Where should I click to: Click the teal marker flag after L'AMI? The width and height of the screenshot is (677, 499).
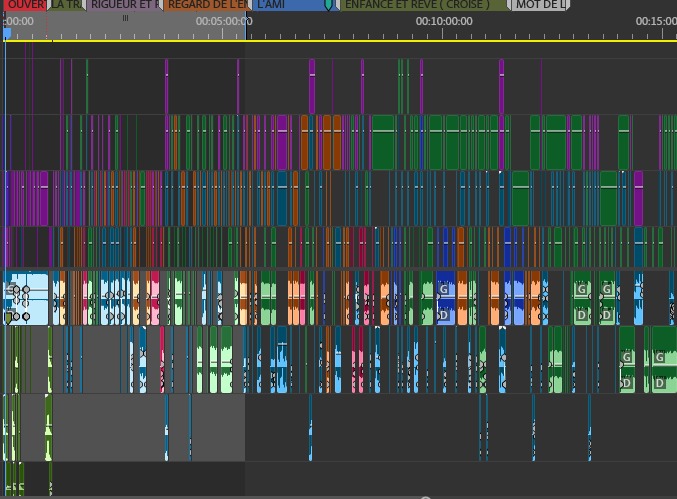(329, 5)
